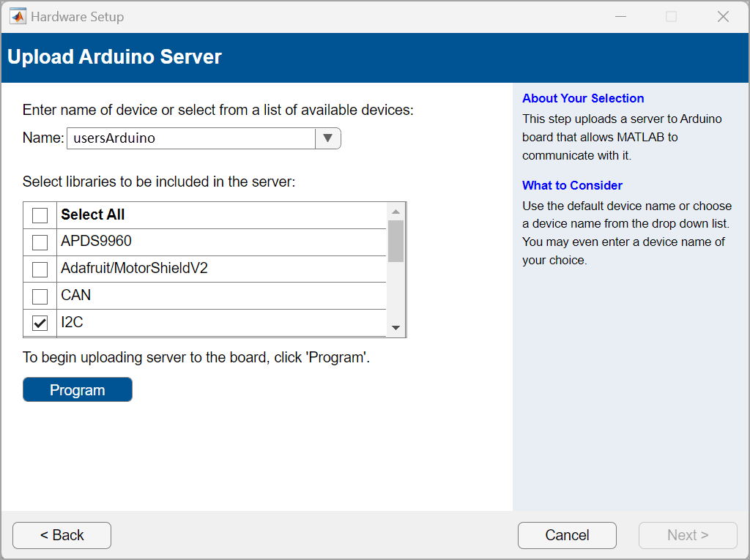
Task: Maximize the Hardware Setup window
Action: tap(671, 16)
